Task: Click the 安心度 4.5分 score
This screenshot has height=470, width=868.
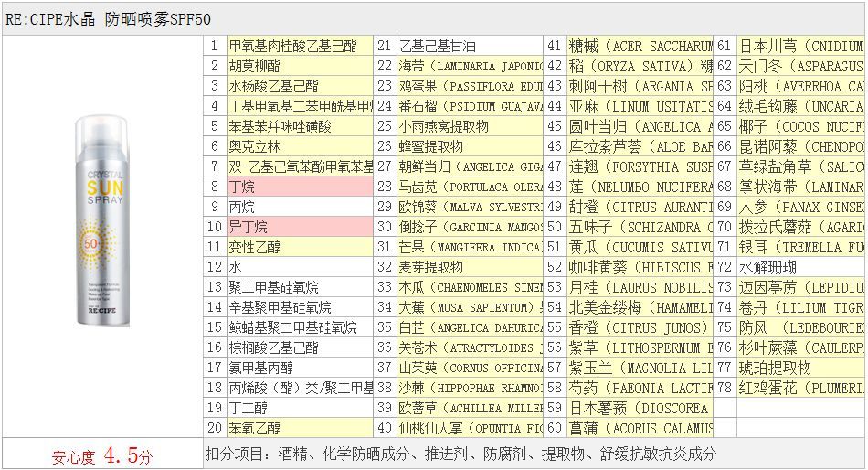Action: (x=102, y=455)
